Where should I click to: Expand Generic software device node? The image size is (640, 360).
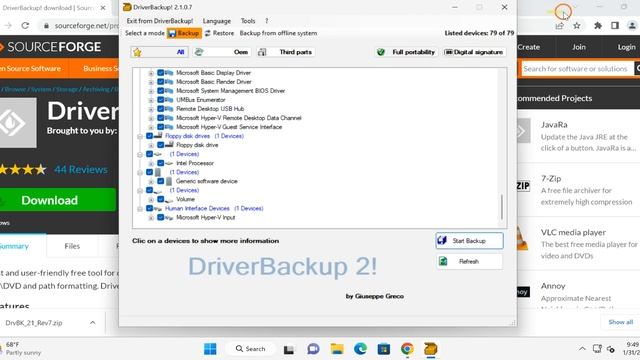coord(151,181)
